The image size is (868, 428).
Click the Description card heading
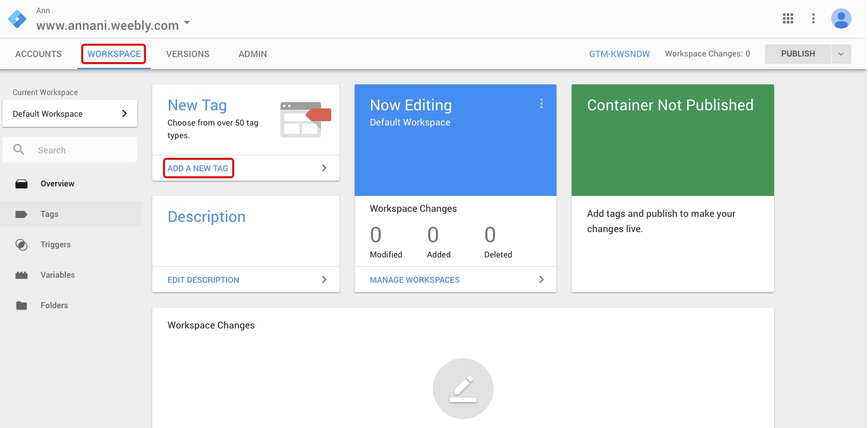(206, 217)
